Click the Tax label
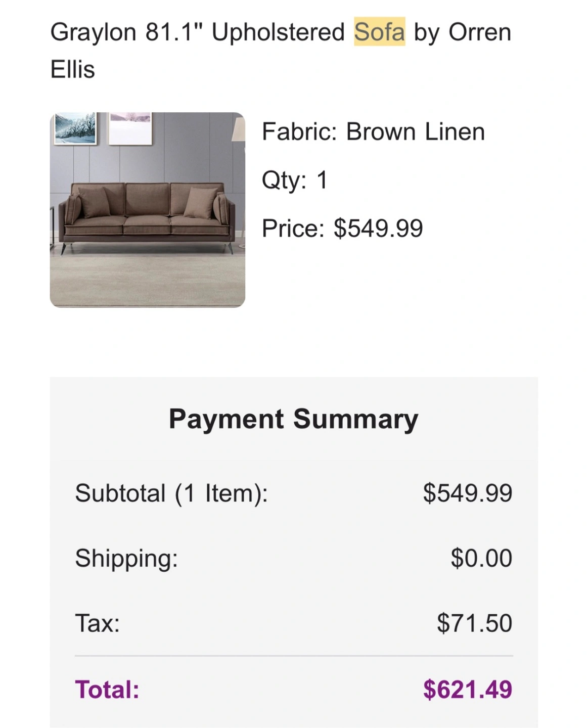 point(98,623)
